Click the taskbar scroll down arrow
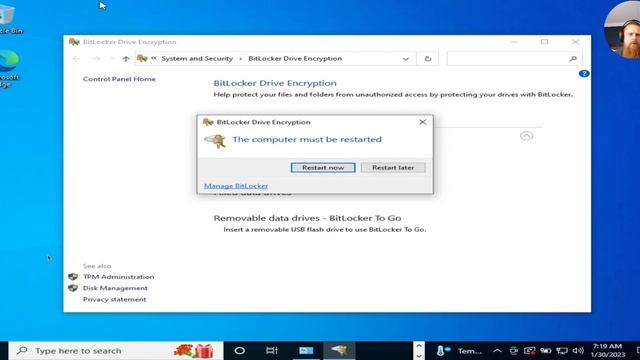Image resolution: width=640 pixels, height=360 pixels. click(x=419, y=356)
